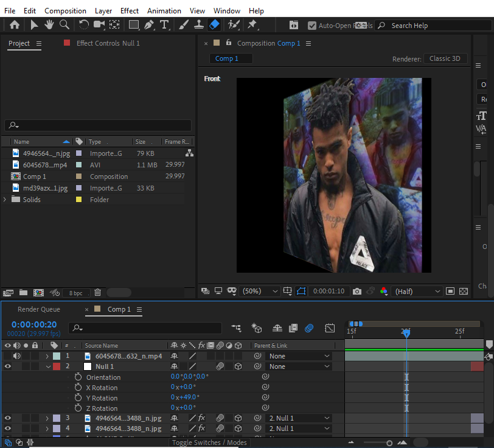Image resolution: width=494 pixels, height=448 pixels.
Task: Take a snapshot of the composition
Action: click(357, 291)
